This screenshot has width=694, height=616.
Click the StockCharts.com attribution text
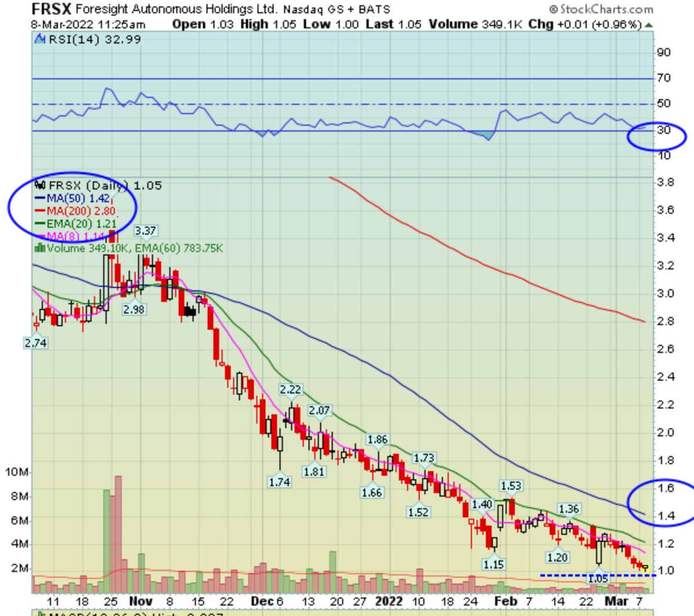(x=601, y=9)
